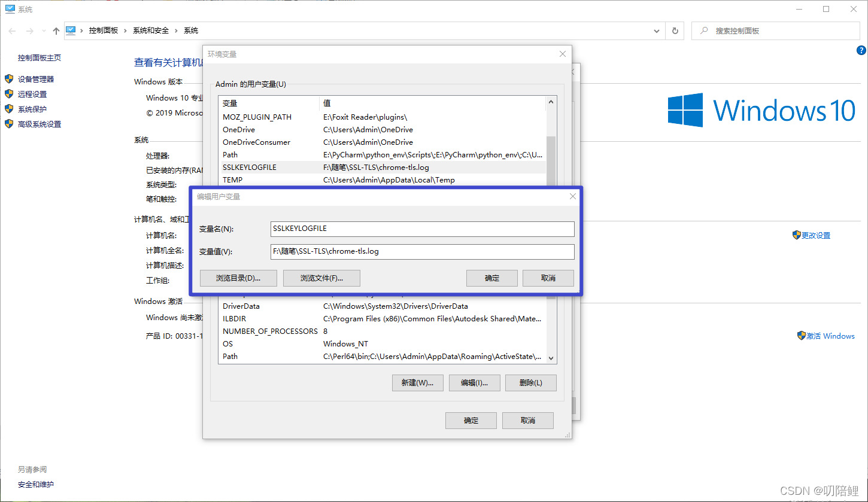Click the 编辑(I)... button for system variables
Screen dimensions: 868x502
pyautogui.click(x=474, y=383)
